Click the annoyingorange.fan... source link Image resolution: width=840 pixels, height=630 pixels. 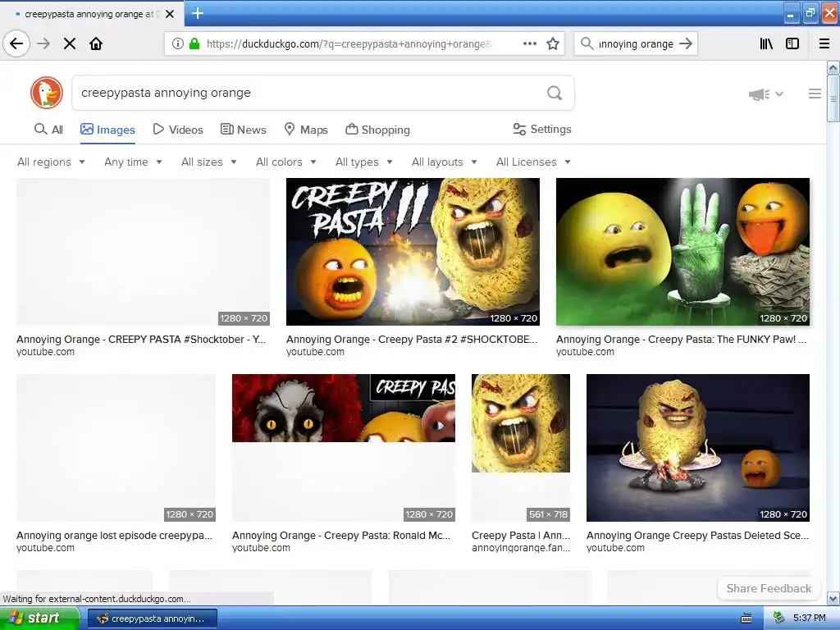[x=521, y=547]
